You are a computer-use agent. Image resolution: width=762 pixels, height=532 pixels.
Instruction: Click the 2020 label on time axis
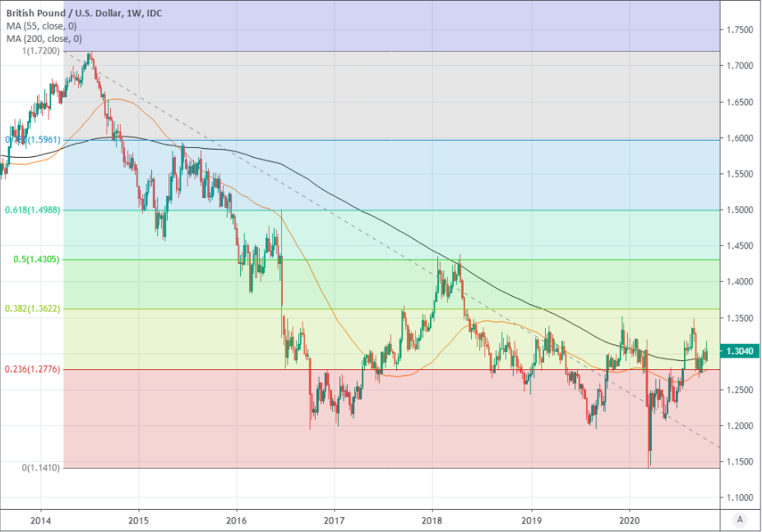pyautogui.click(x=629, y=520)
